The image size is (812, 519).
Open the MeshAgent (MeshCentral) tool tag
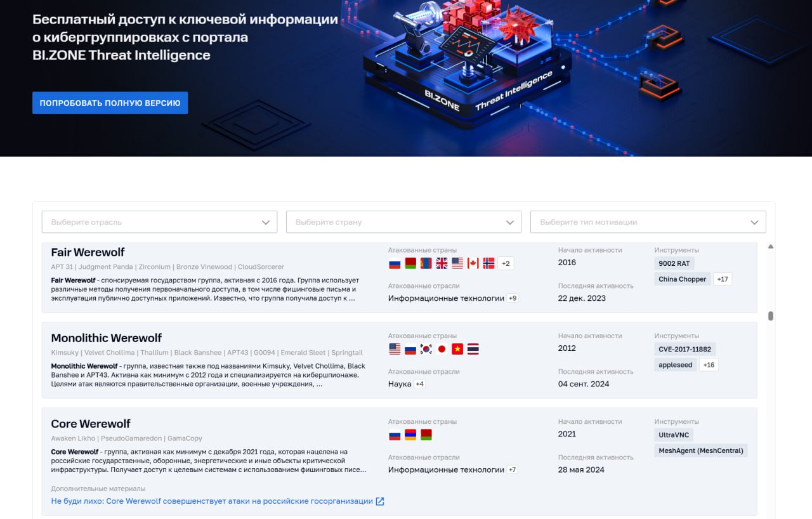(702, 450)
